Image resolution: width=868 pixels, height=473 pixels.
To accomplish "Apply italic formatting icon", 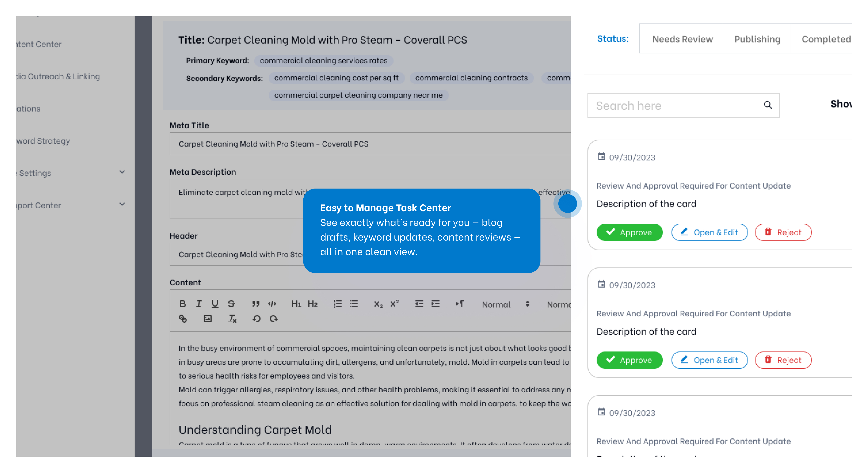I will [x=199, y=304].
